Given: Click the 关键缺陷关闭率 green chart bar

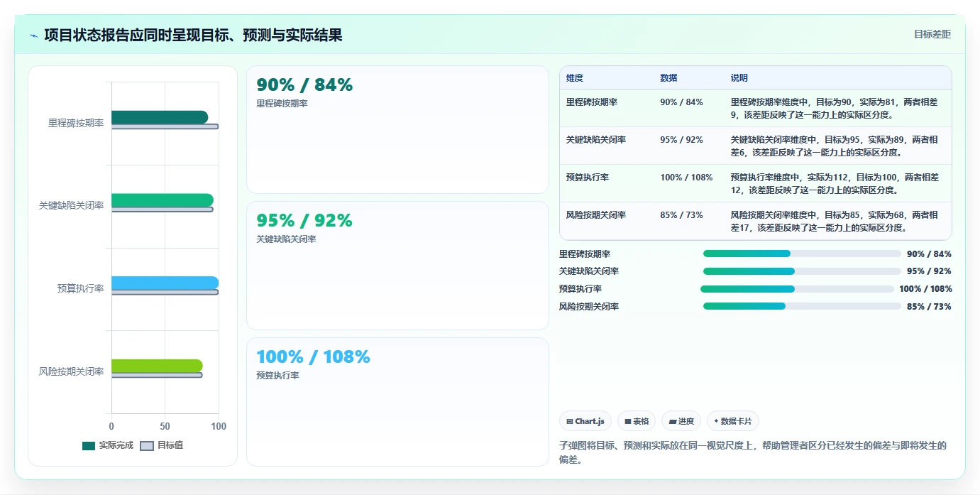Looking at the screenshot, I should 163,200.
